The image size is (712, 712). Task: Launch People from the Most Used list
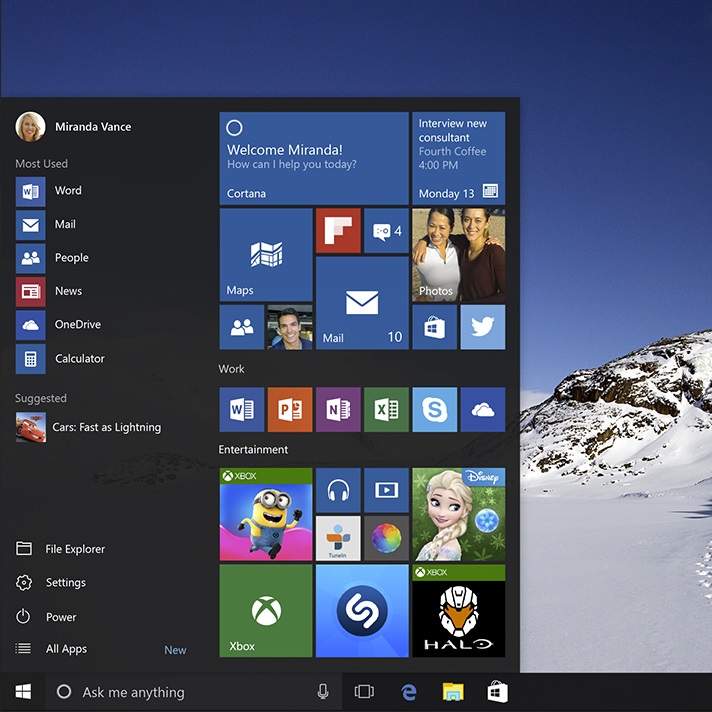[52, 258]
